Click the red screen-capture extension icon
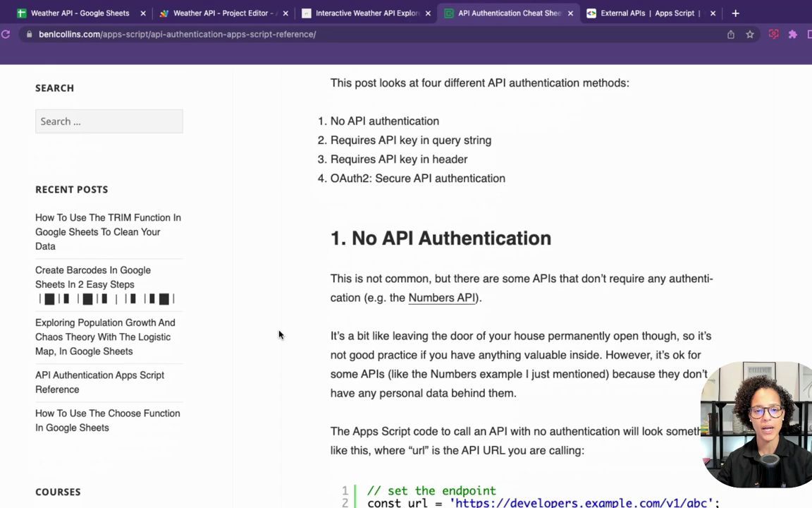812x508 pixels. click(x=774, y=34)
